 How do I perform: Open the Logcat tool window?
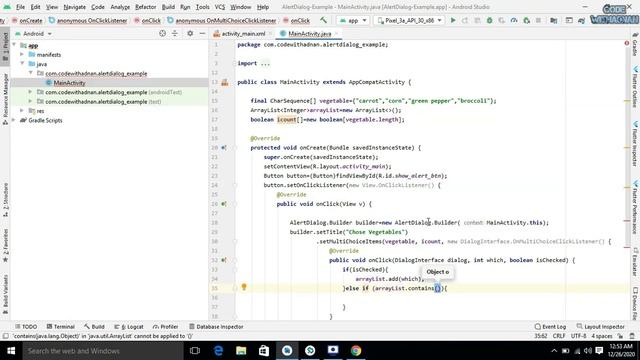129,327
